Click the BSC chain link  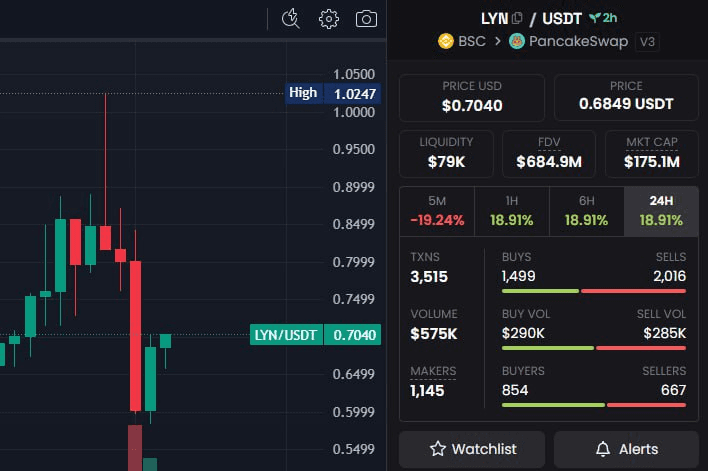click(x=473, y=42)
